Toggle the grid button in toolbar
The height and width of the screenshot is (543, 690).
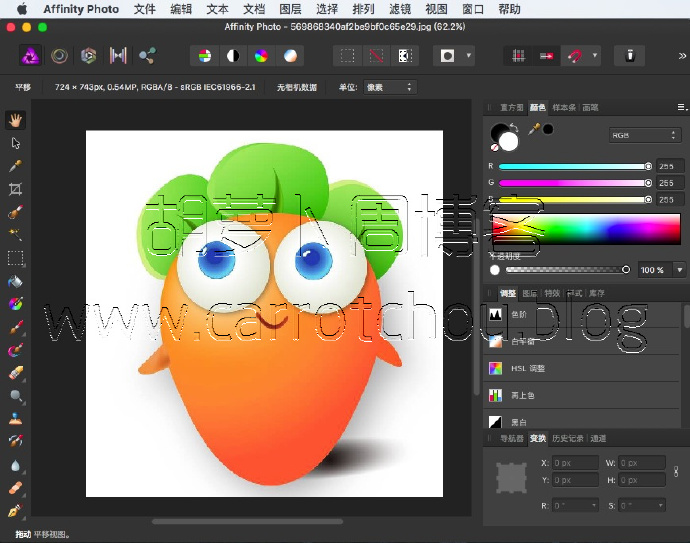[518, 56]
